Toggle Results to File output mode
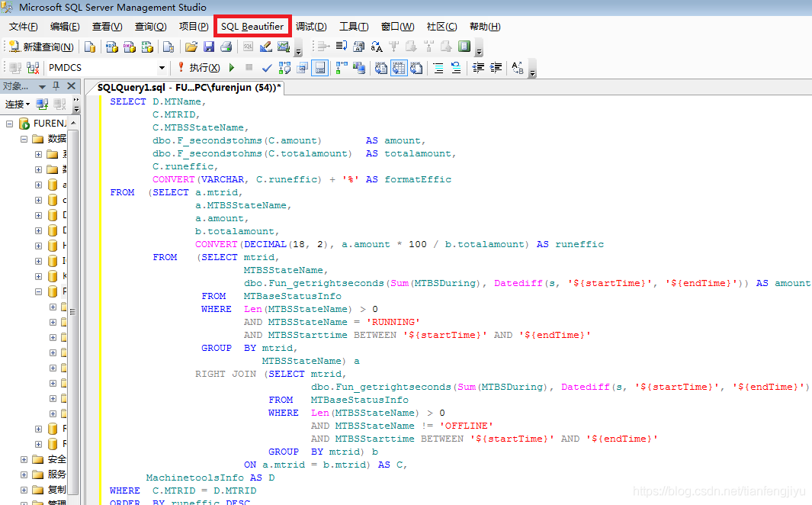Viewport: 812px width, 505px height. (x=416, y=68)
